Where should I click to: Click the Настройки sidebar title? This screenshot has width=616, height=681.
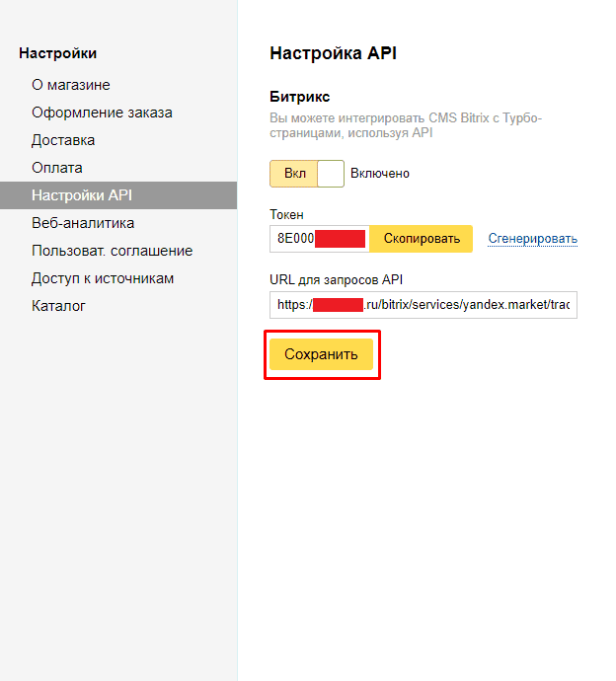[x=58, y=53]
